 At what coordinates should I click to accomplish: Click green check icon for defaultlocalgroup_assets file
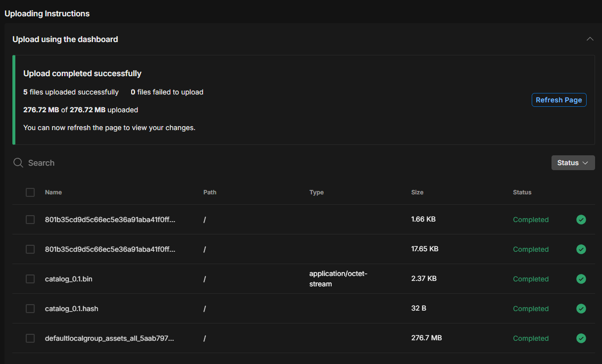coord(581,338)
